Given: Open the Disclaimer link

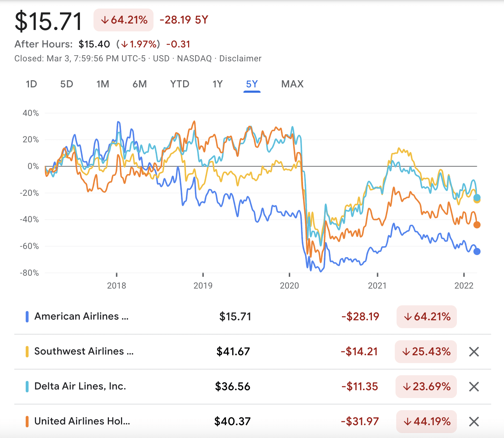Looking at the screenshot, I should pos(240,58).
